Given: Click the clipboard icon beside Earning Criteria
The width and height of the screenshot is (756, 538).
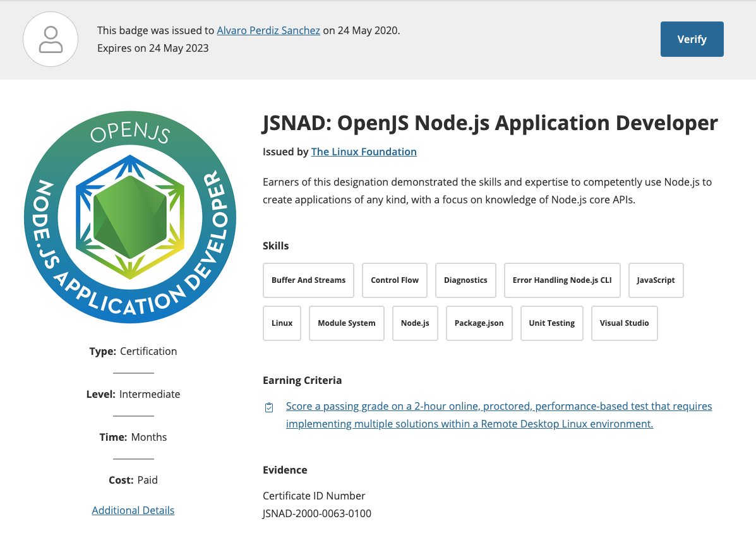Looking at the screenshot, I should pos(268,407).
